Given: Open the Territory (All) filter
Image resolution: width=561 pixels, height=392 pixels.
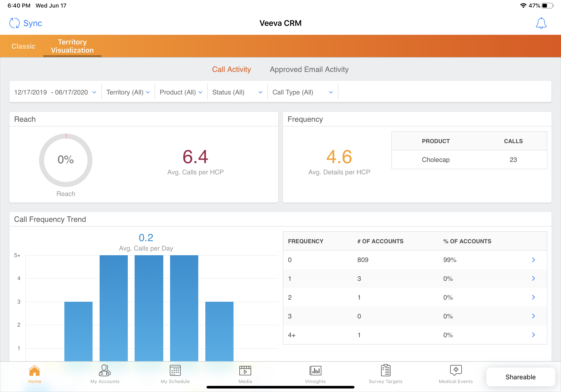Looking at the screenshot, I should [x=128, y=92].
